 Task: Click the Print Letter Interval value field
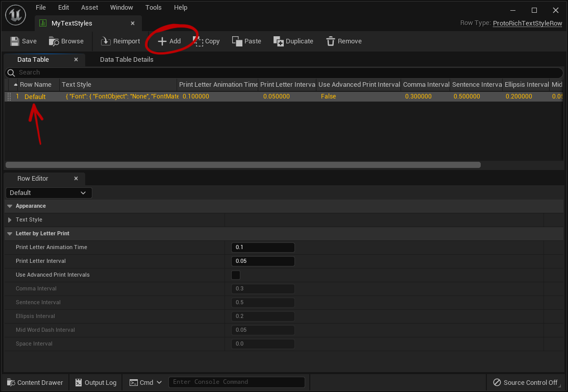point(263,261)
